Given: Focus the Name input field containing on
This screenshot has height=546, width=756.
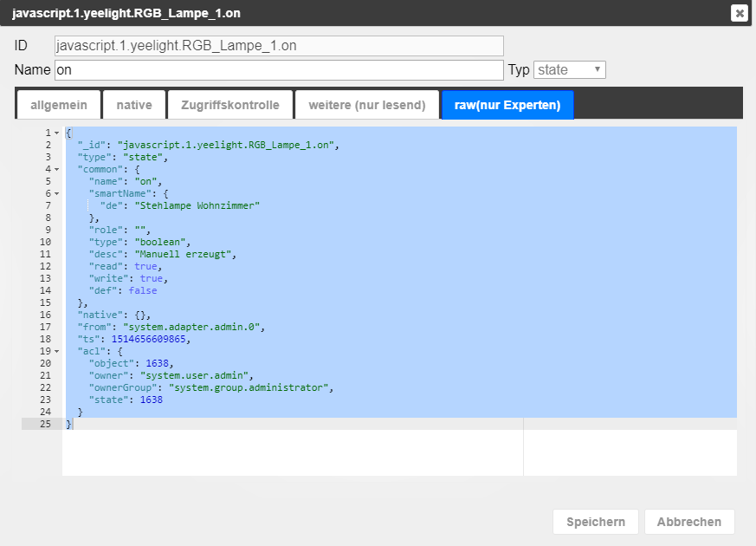Looking at the screenshot, I should point(279,70).
